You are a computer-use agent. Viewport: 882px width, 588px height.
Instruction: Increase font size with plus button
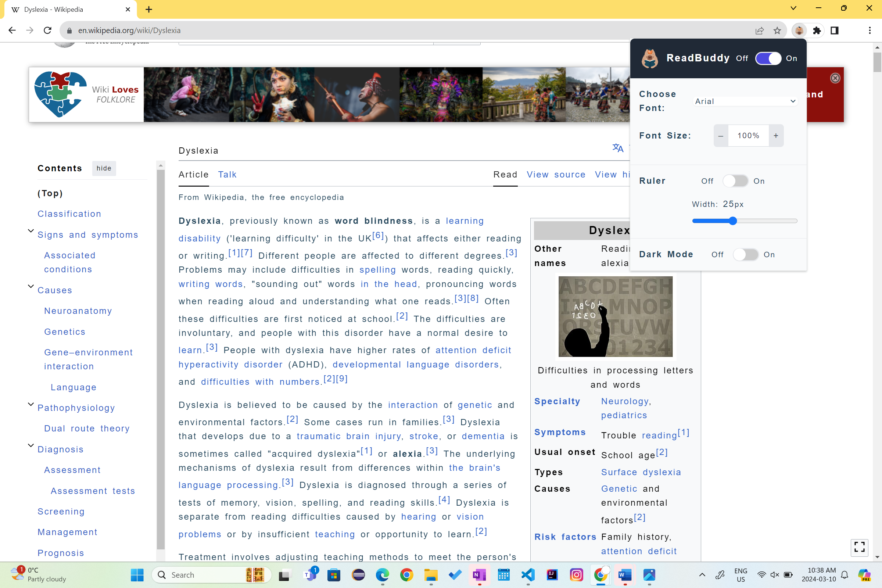pyautogui.click(x=776, y=136)
